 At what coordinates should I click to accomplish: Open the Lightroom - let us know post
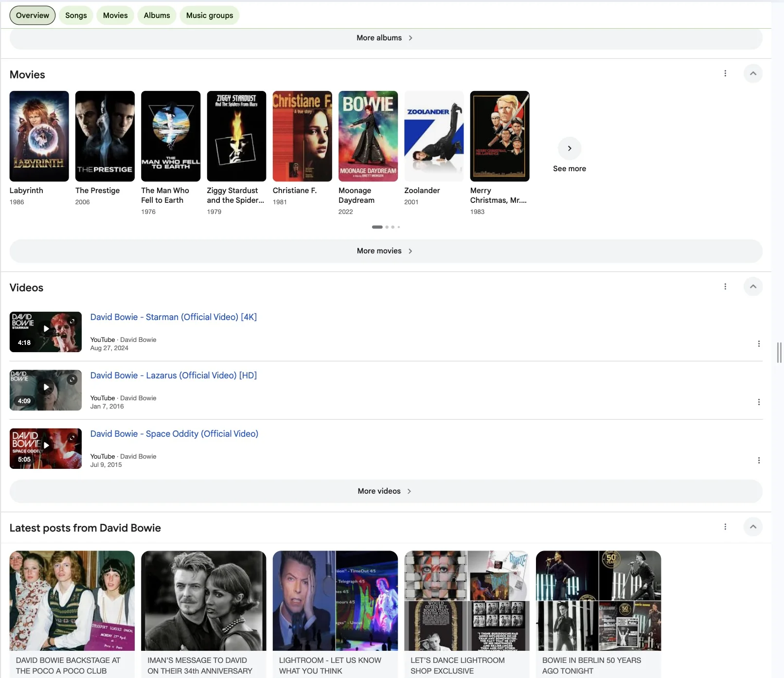click(335, 614)
